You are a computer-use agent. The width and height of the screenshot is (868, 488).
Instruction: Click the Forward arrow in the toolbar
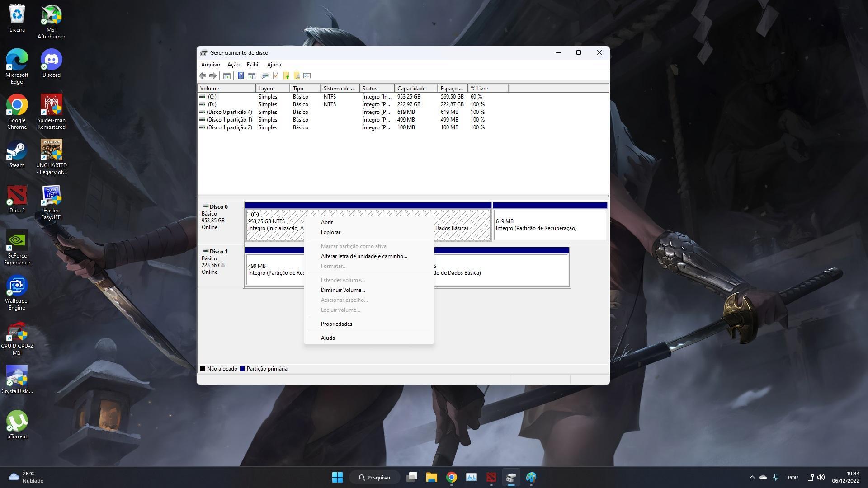pyautogui.click(x=212, y=76)
